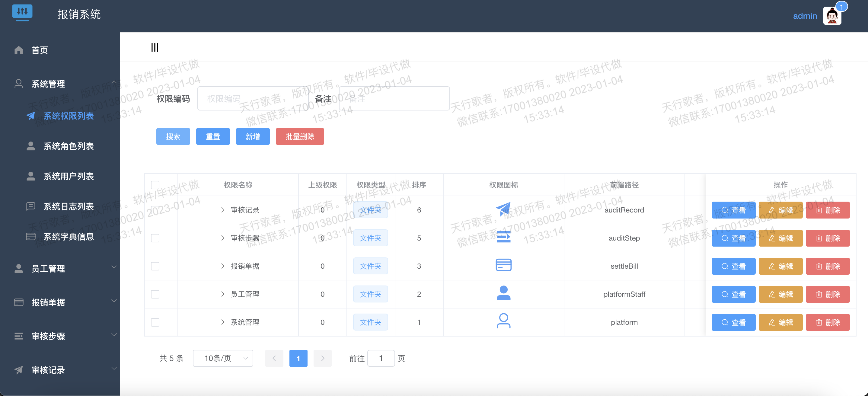Image resolution: width=868 pixels, height=396 pixels.
Task: Expand the 报销单据 row in the table
Action: [x=223, y=266]
